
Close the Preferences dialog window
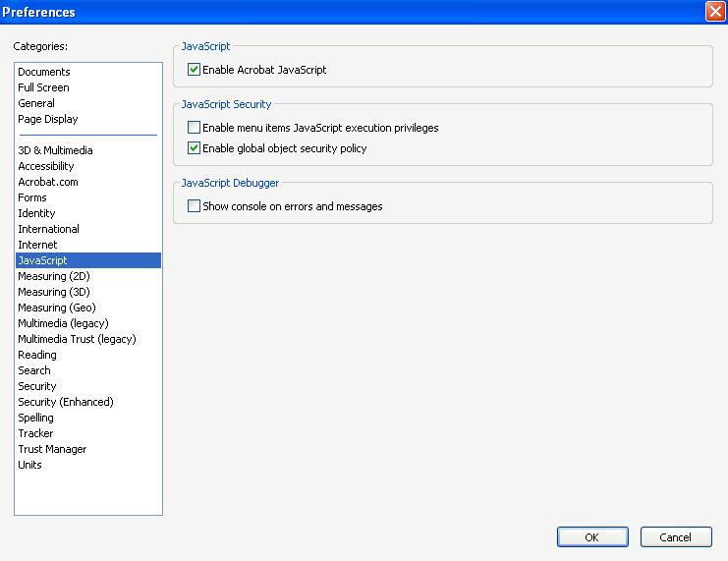715,12
